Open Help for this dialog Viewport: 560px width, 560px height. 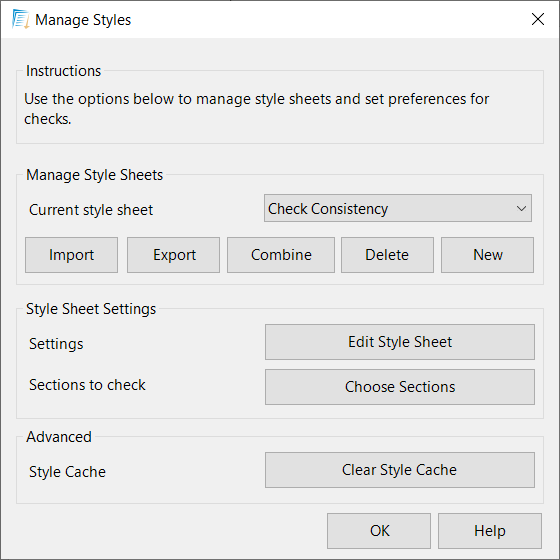[490, 531]
